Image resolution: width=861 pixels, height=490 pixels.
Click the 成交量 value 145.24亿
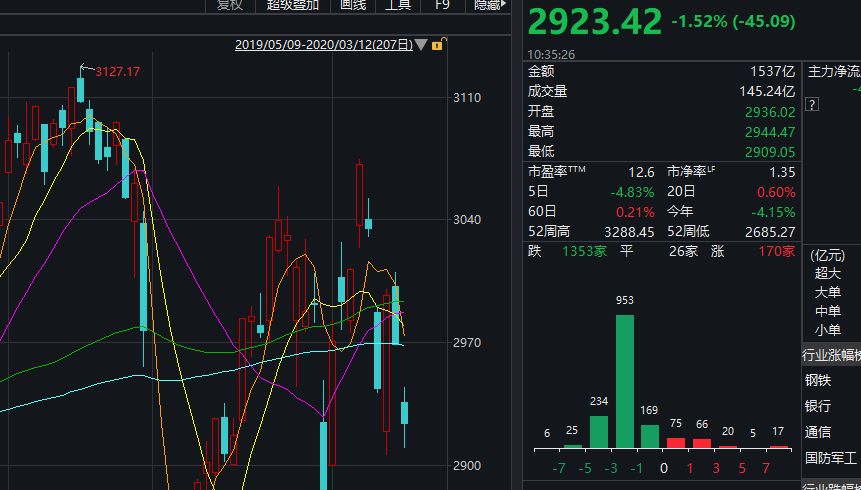767,91
